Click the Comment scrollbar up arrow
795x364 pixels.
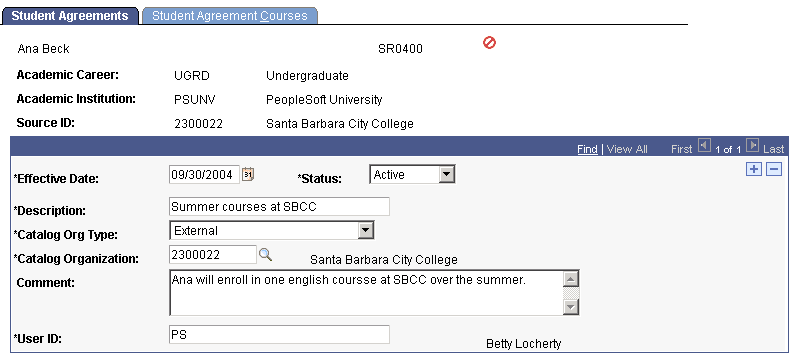pyautogui.click(x=571, y=279)
